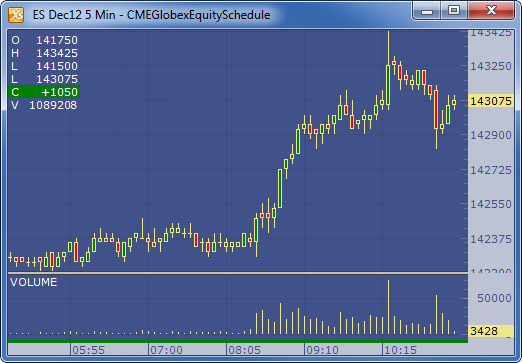The image size is (522, 363).
Task: Click highlighted current volume 3428
Action: pyautogui.click(x=491, y=331)
